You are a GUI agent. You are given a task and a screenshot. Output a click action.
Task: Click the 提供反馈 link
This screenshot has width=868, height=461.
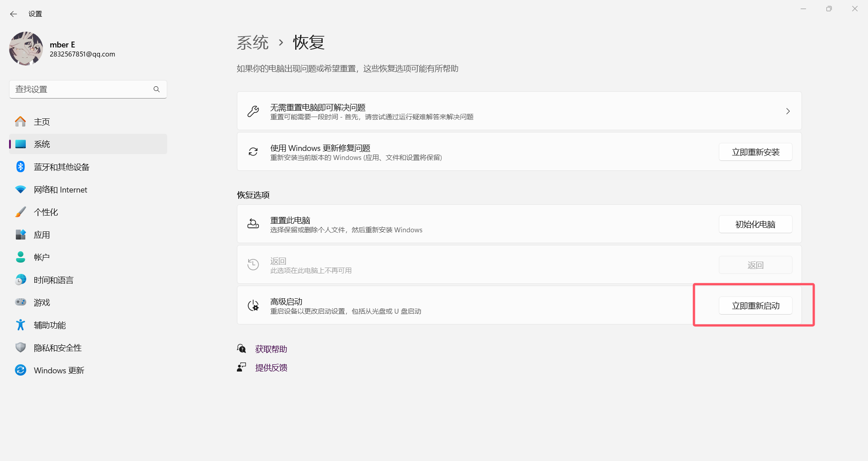tap(271, 368)
